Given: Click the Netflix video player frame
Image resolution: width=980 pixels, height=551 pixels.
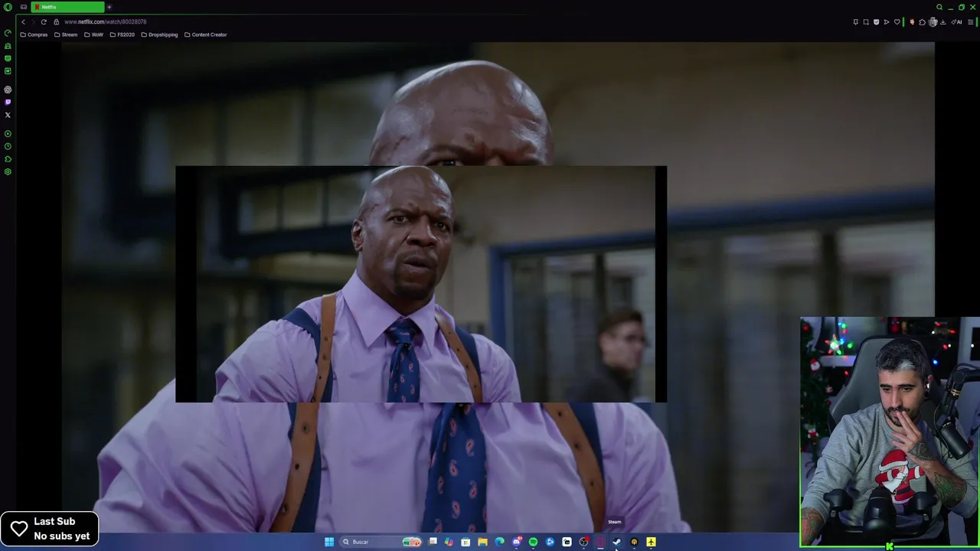Looking at the screenshot, I should pos(498,287).
